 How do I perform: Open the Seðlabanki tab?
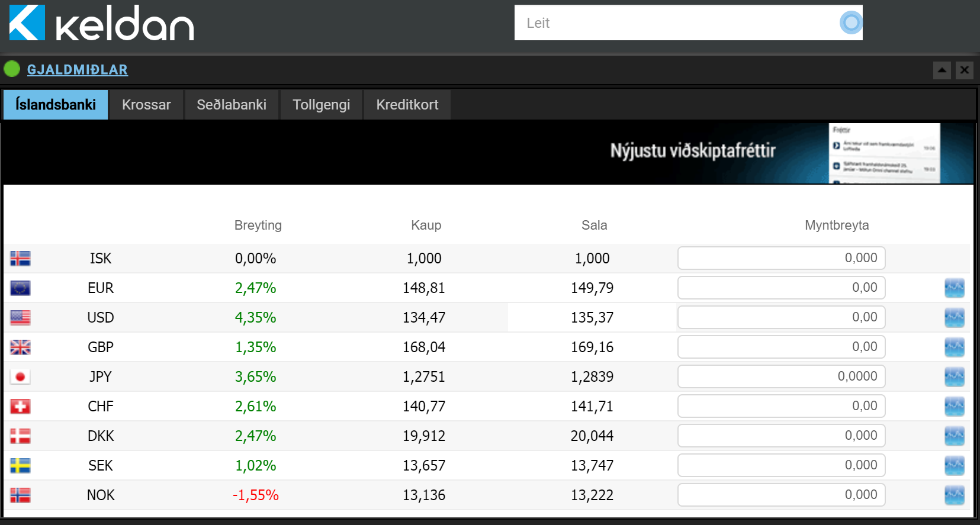click(232, 105)
